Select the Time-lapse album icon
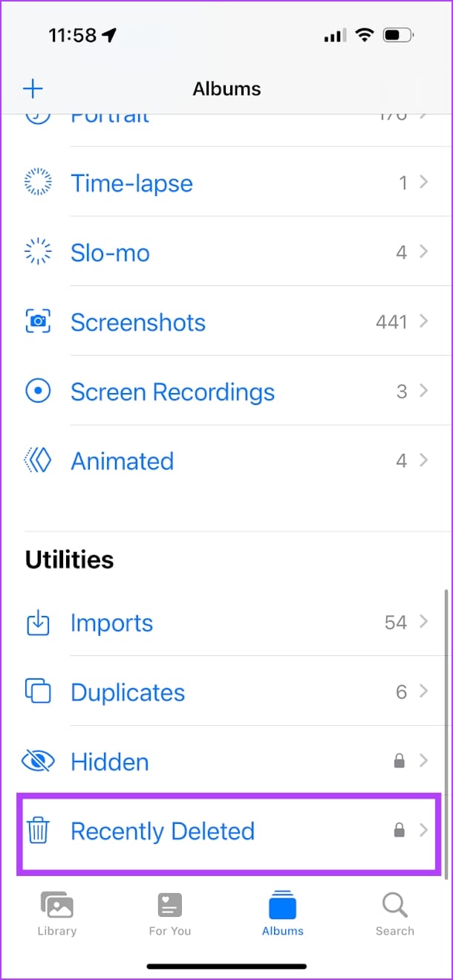This screenshot has height=980, width=453. 38,181
